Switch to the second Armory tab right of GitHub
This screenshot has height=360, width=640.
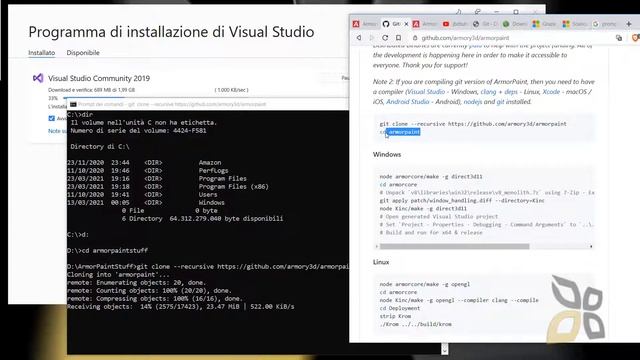pyautogui.click(x=424, y=24)
